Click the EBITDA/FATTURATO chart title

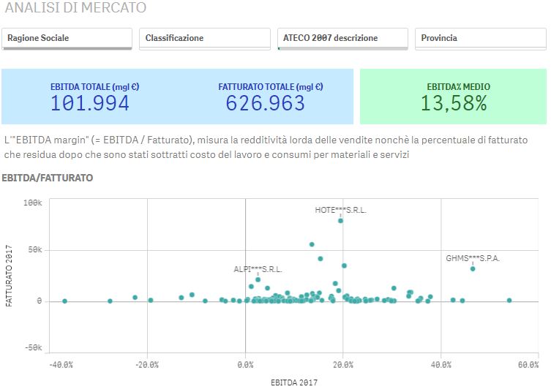(47, 178)
